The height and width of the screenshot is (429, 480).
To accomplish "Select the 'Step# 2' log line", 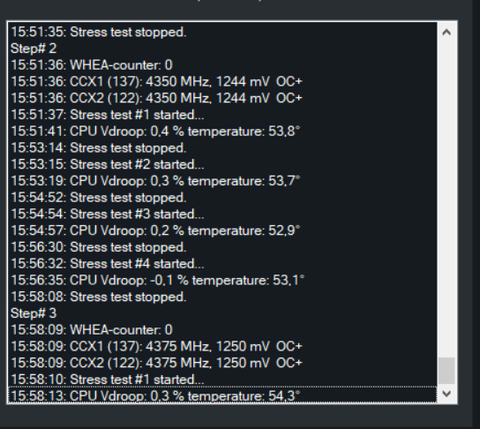I will [x=222, y=49].
